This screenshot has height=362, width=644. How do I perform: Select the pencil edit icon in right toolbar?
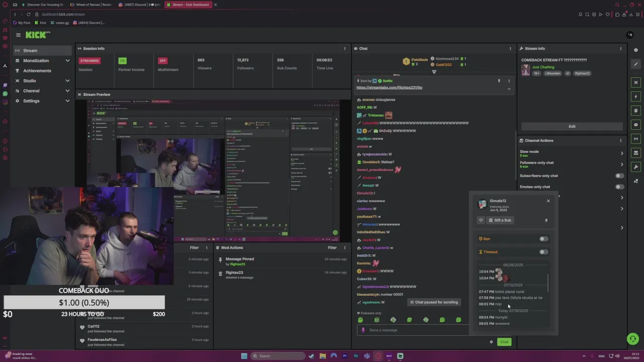point(636,64)
